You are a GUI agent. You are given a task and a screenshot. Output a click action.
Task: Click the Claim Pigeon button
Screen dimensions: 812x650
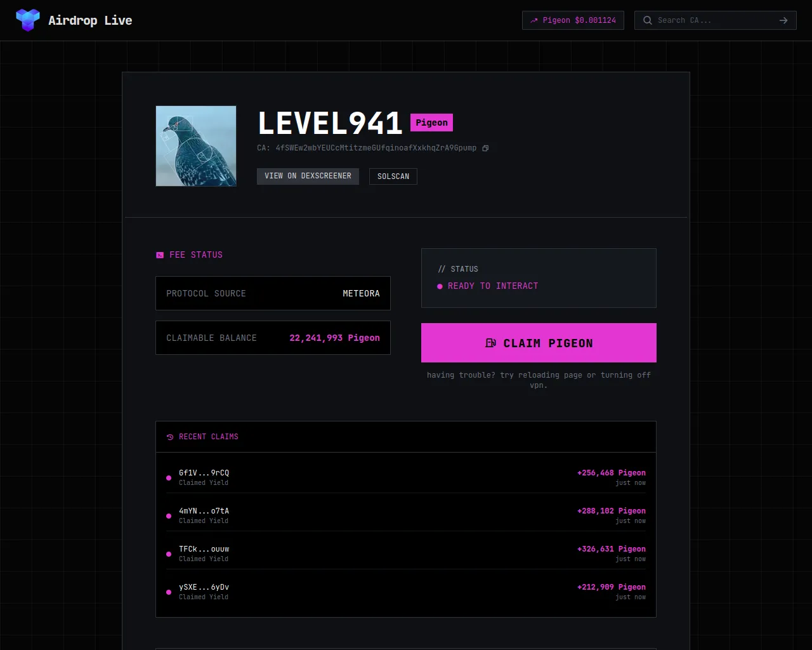click(539, 343)
